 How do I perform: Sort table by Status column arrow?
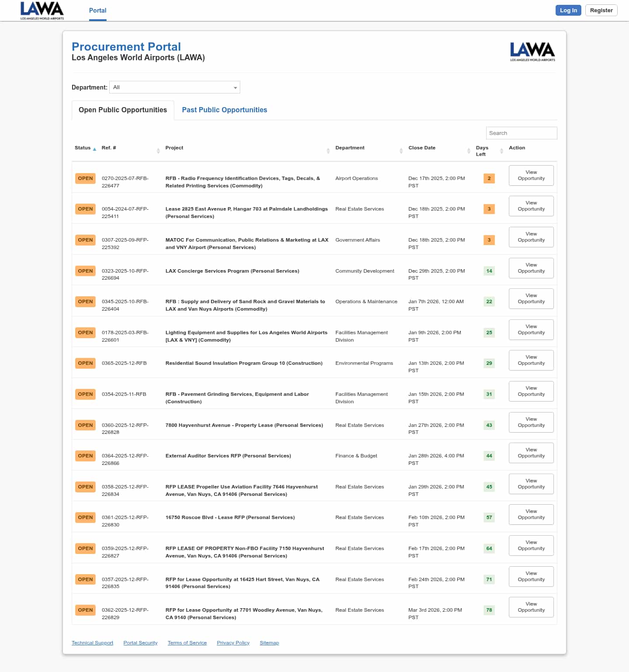click(x=94, y=149)
